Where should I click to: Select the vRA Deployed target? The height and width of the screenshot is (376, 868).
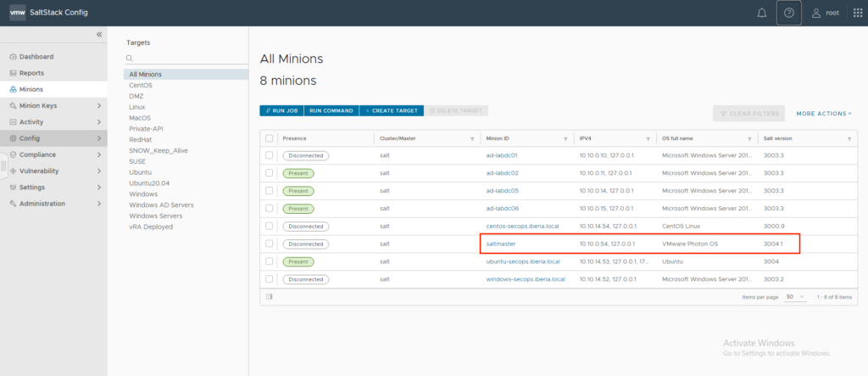(151, 227)
